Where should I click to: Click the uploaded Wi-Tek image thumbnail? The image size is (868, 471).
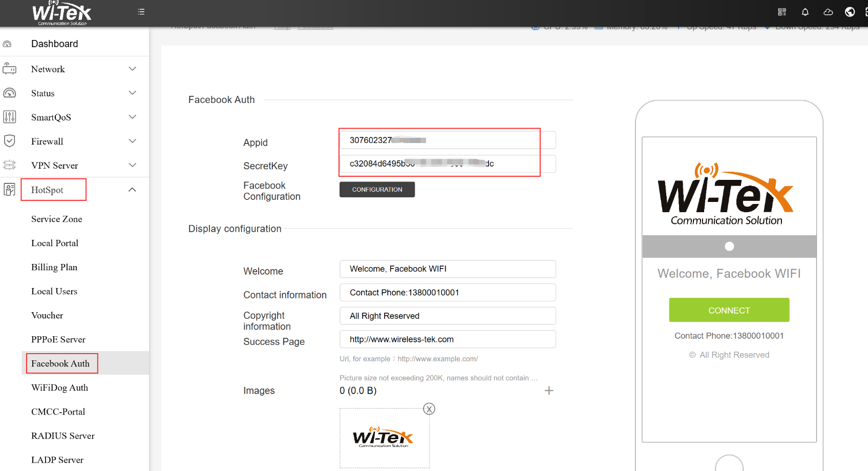point(384,438)
